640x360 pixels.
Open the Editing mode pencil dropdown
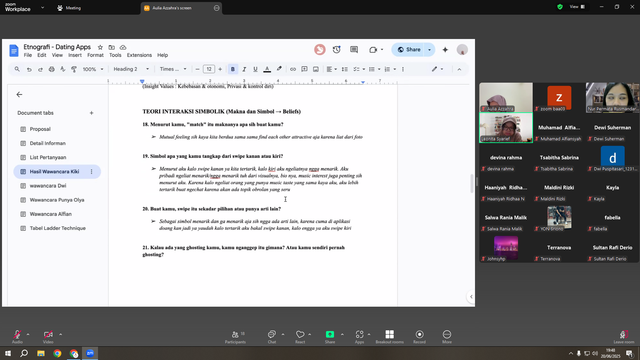pos(438,69)
